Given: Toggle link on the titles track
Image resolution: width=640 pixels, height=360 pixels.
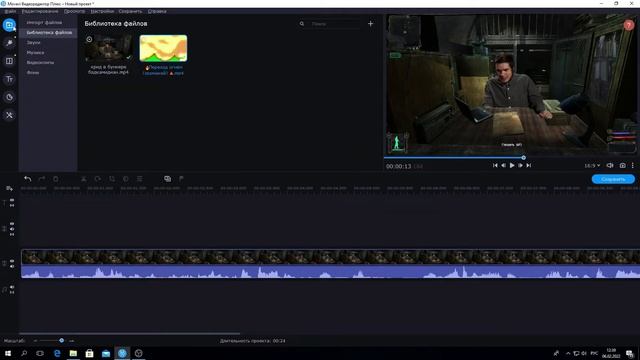Looking at the screenshot, I should pyautogui.click(x=12, y=205).
